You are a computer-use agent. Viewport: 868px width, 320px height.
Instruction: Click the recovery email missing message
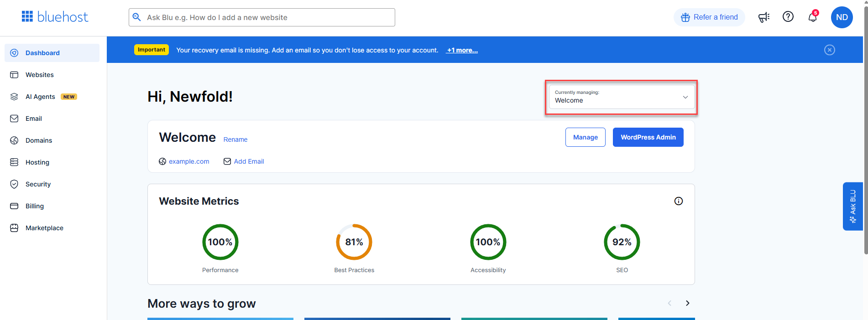click(307, 50)
